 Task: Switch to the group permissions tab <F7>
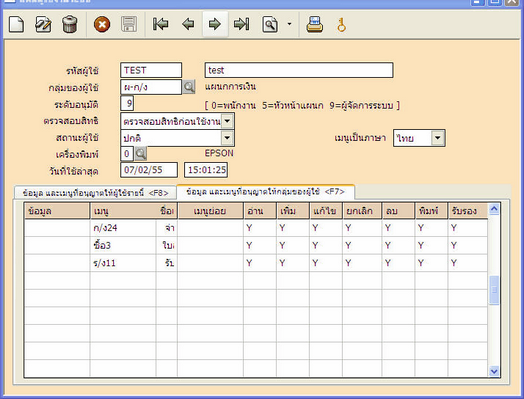(265, 192)
